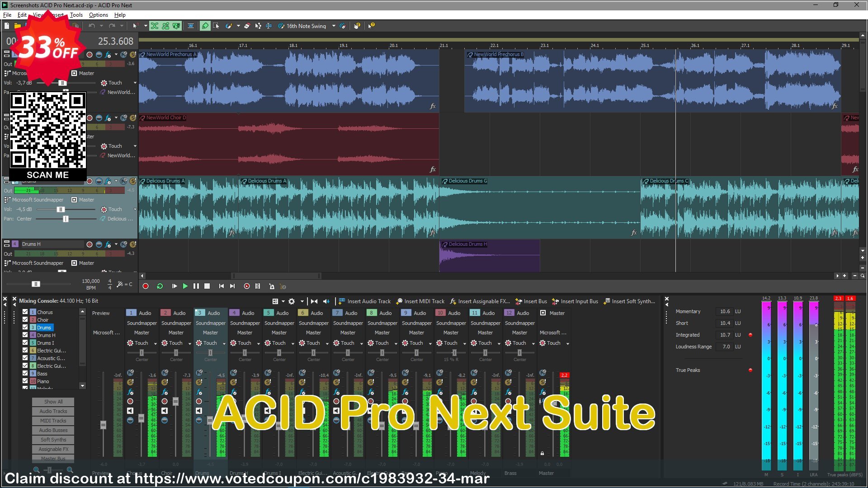Click the New project icon
Screen dimensions: 868x488
pyautogui.click(x=7, y=26)
